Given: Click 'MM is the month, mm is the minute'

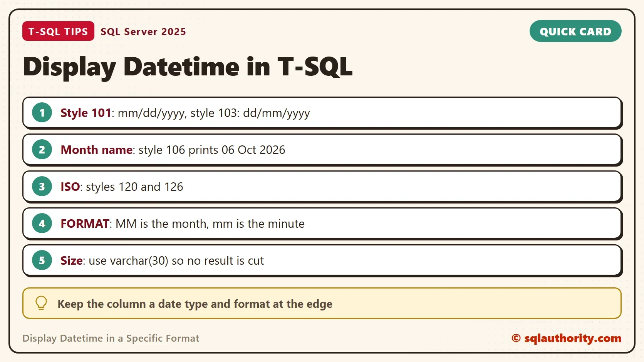Looking at the screenshot, I should [x=210, y=224].
